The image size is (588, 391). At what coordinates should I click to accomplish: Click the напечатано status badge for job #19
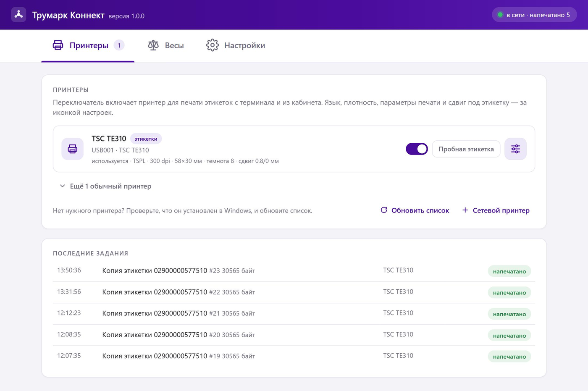coord(509,357)
